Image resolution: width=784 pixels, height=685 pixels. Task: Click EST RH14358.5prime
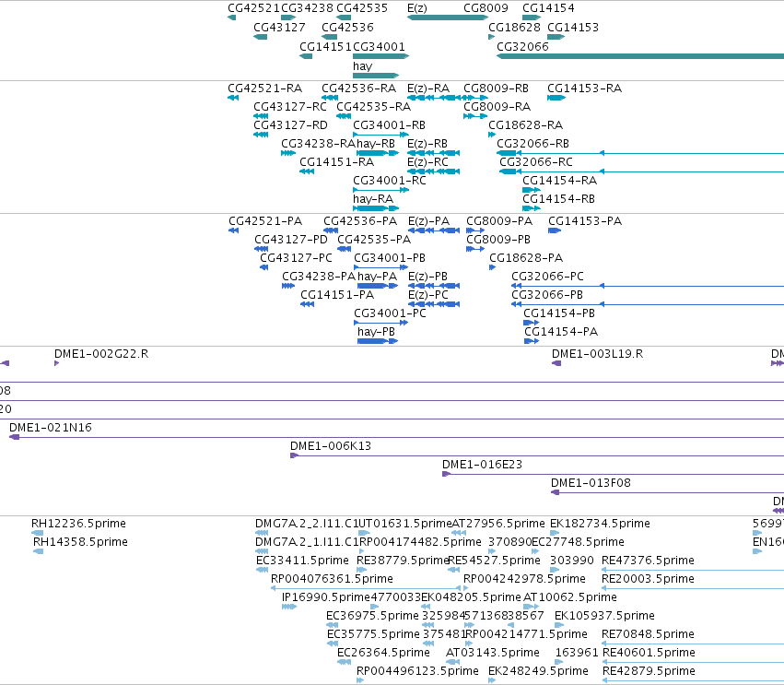[x=80, y=542]
